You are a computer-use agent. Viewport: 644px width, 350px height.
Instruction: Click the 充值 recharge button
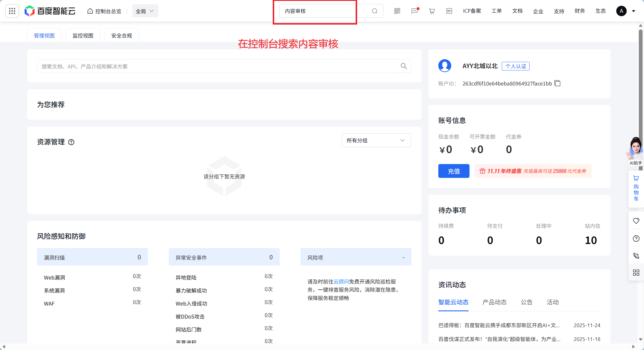tap(454, 171)
